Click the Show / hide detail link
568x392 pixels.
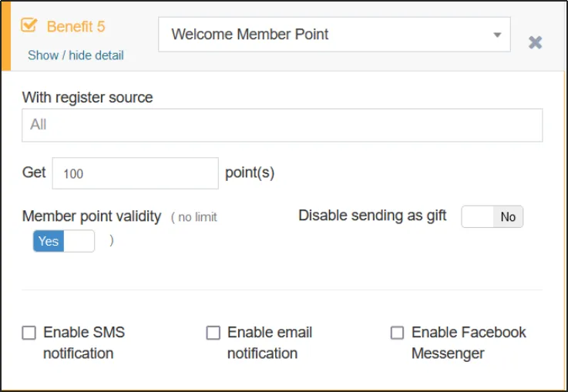click(x=76, y=55)
